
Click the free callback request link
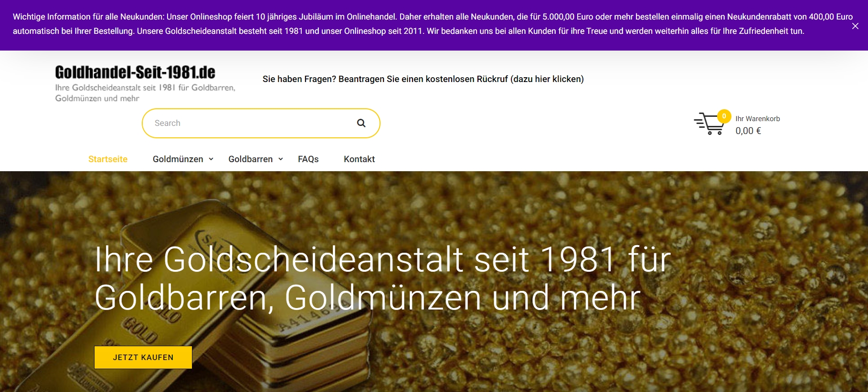(423, 79)
